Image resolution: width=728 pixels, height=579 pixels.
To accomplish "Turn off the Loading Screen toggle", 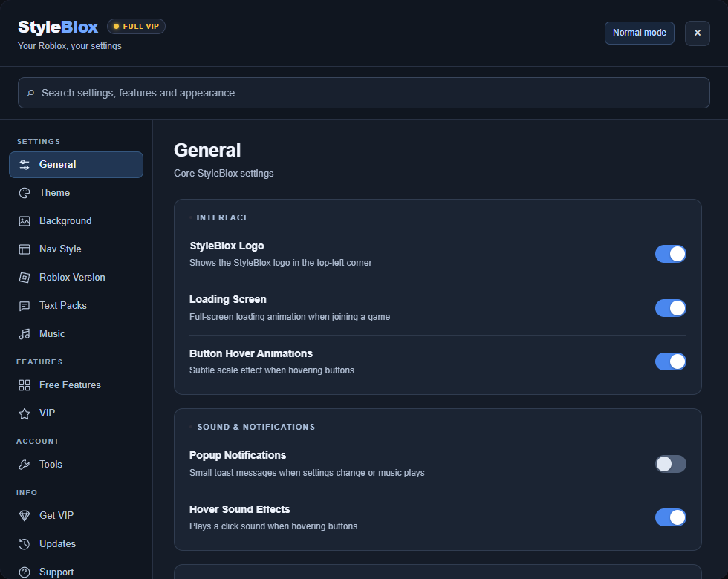I will point(670,308).
